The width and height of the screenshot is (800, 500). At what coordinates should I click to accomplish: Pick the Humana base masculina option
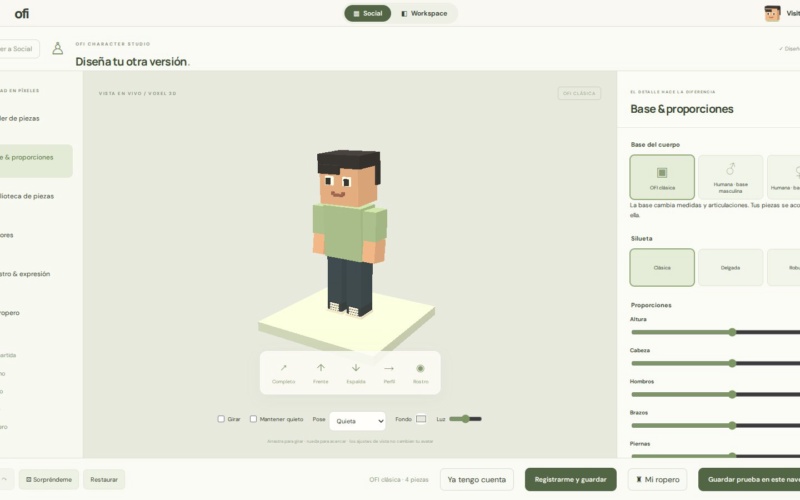730,177
